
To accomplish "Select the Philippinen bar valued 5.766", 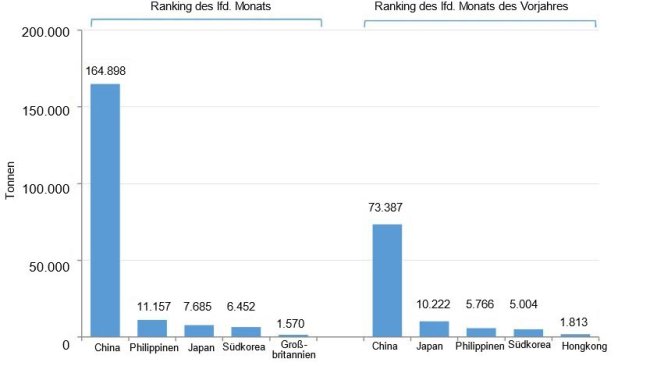I will [481, 332].
